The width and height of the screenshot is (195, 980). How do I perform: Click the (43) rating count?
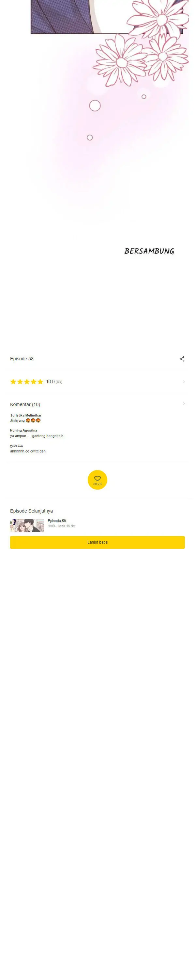click(59, 382)
